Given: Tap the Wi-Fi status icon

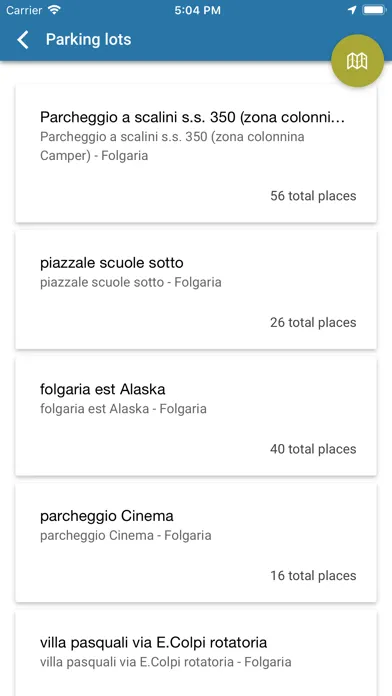Looking at the screenshot, I should click(55, 10).
